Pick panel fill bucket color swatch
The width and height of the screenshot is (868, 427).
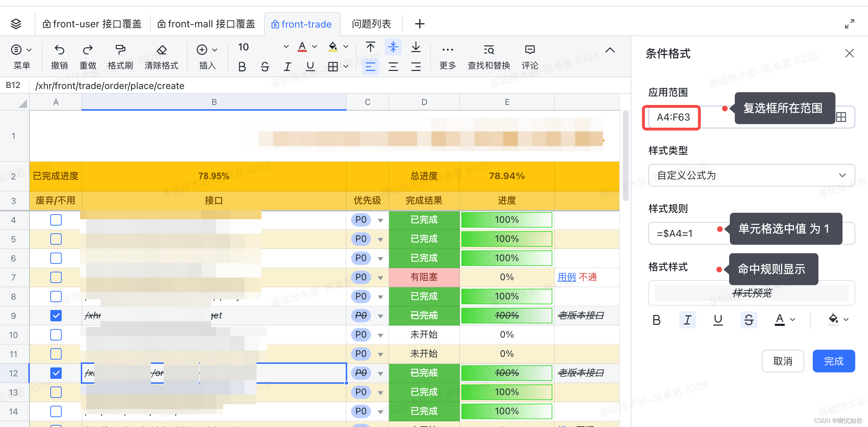[x=833, y=320]
